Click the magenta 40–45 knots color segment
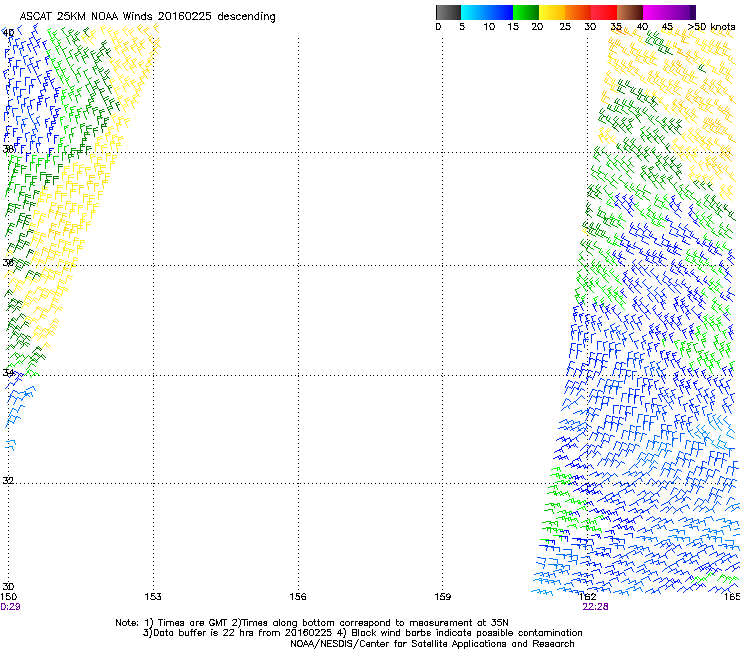This screenshot has height=650, width=740. (656, 12)
